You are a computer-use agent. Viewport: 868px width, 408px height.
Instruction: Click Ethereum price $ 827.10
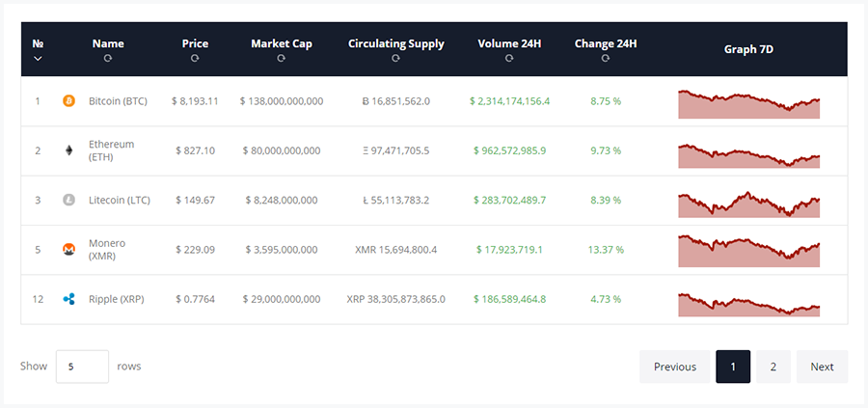(x=195, y=150)
